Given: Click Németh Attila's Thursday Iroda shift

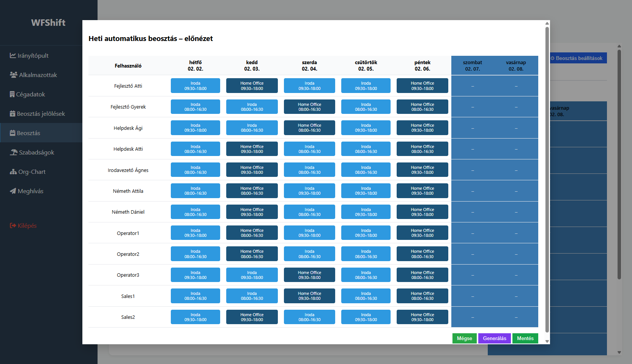Looking at the screenshot, I should [x=366, y=191].
